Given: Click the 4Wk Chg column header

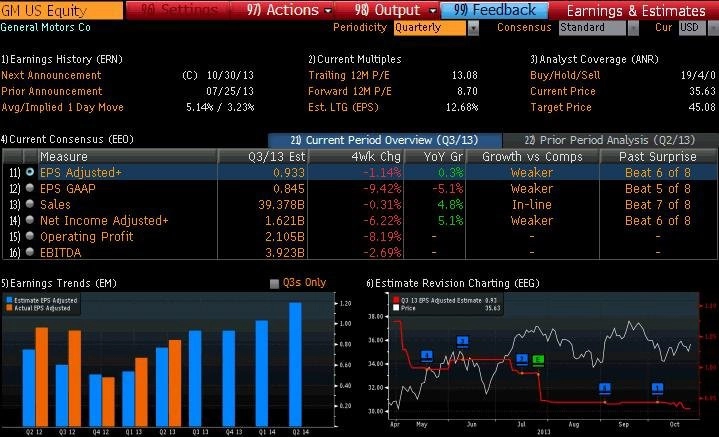Looking at the screenshot, I should pos(356,156).
